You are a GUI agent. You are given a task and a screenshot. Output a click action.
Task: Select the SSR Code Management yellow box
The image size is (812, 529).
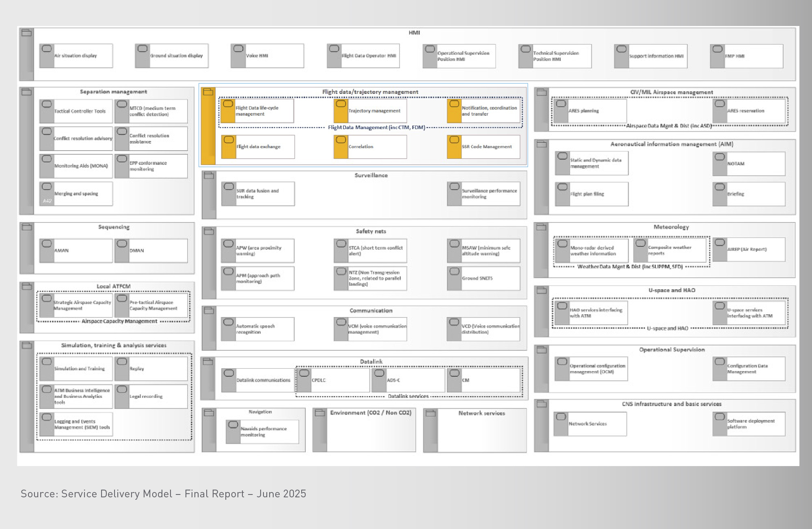coord(484,147)
